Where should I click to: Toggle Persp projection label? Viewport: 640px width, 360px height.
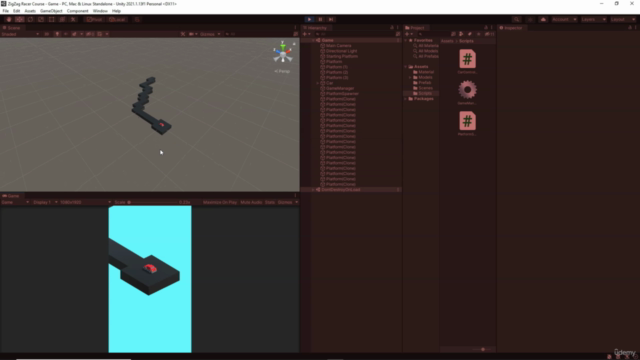(282, 71)
